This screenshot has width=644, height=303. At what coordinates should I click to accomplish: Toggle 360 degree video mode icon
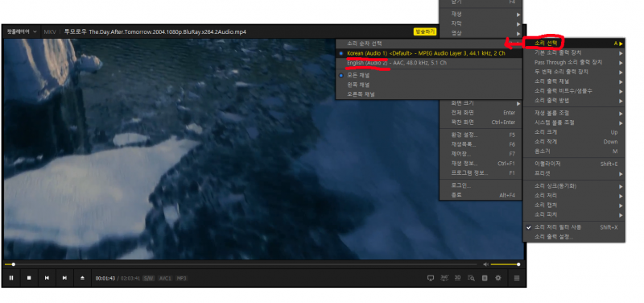click(444, 278)
